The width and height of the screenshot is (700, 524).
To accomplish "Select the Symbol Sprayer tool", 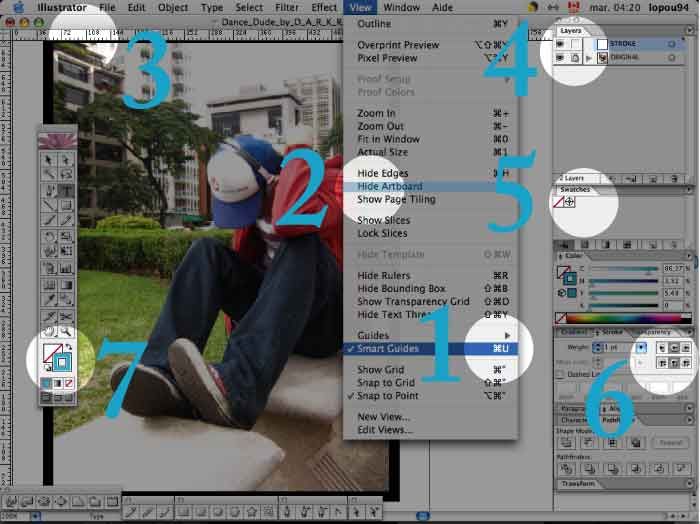I will click(49, 268).
